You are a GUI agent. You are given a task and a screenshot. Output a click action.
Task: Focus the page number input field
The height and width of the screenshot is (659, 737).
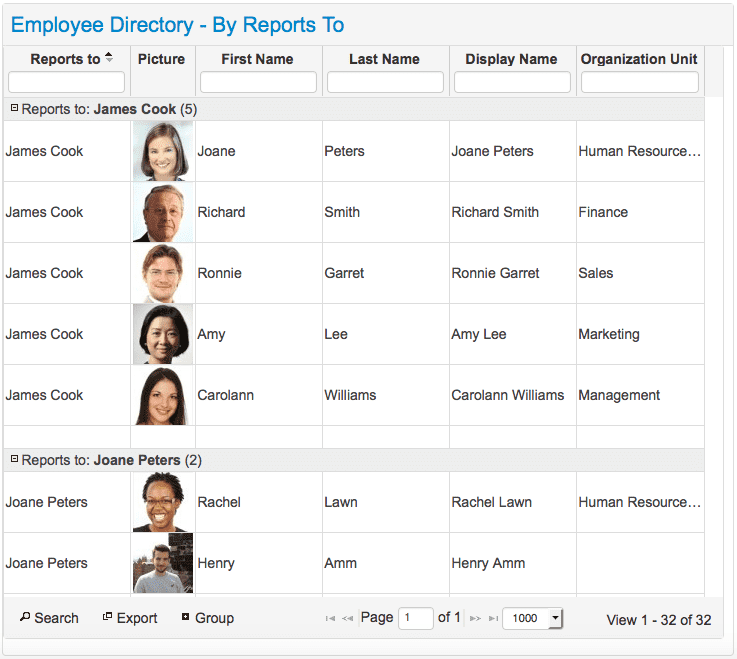click(416, 618)
